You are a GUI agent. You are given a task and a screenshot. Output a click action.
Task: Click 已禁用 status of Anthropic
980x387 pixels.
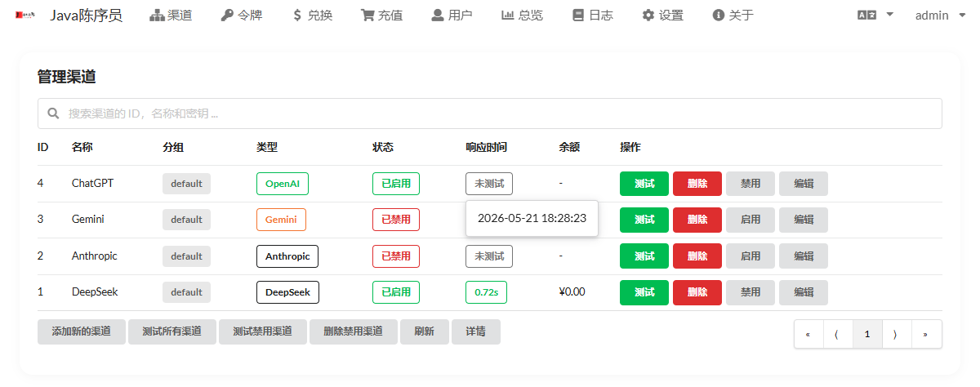click(x=396, y=256)
